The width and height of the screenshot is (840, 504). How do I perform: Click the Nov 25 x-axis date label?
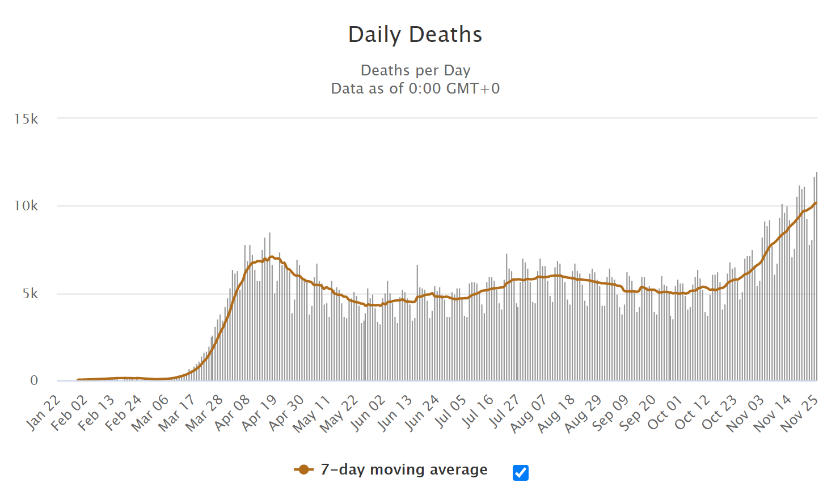point(800,413)
